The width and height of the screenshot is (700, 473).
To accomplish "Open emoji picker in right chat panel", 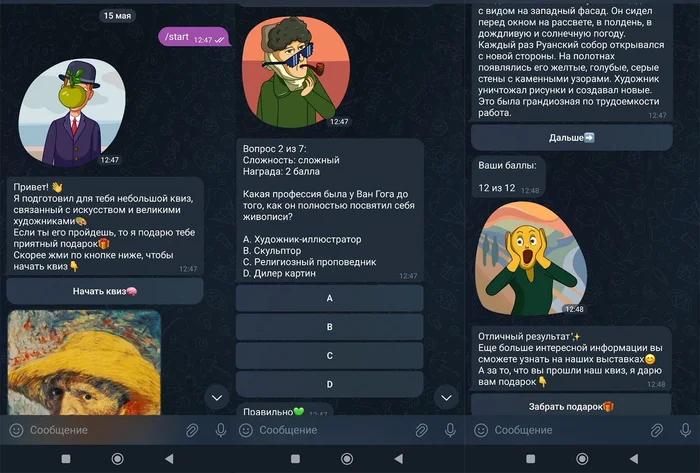I will (x=481, y=430).
